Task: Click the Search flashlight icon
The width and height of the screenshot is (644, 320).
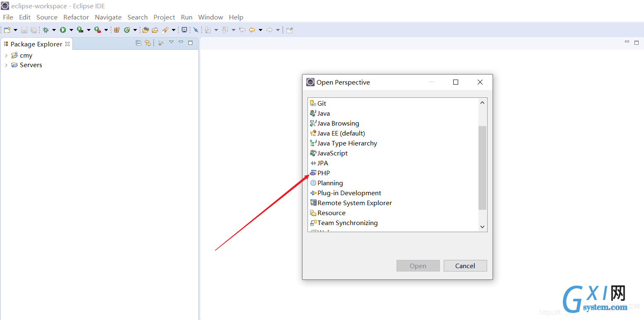Action: pyautogui.click(x=165, y=30)
